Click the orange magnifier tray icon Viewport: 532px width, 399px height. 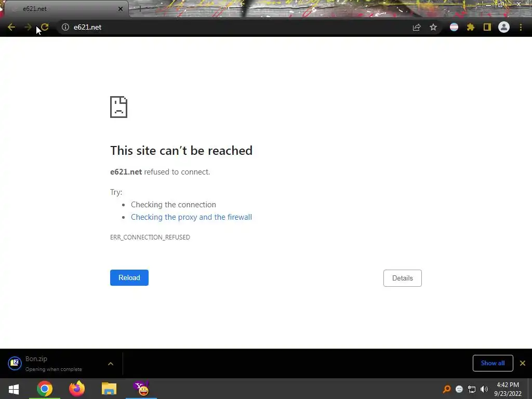[x=446, y=389]
